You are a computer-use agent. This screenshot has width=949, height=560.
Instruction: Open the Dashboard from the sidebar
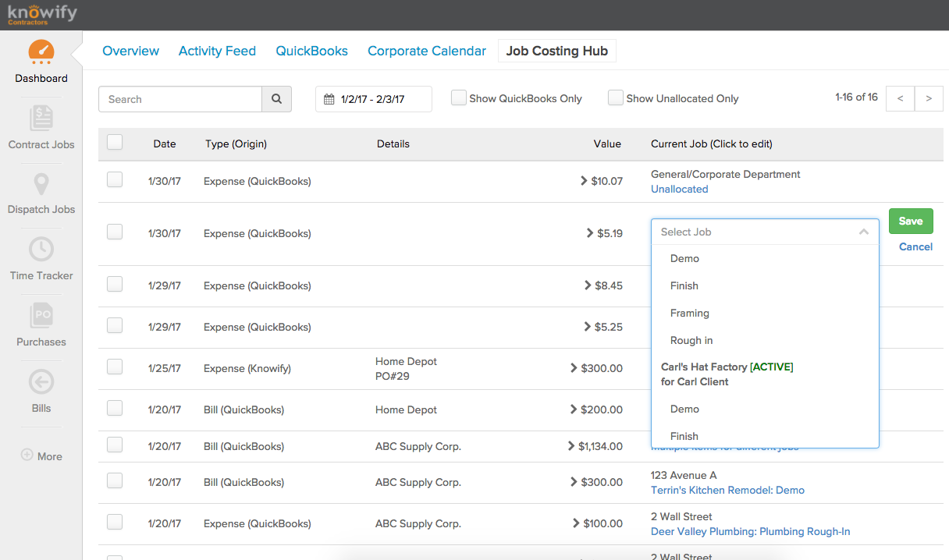[x=41, y=61]
